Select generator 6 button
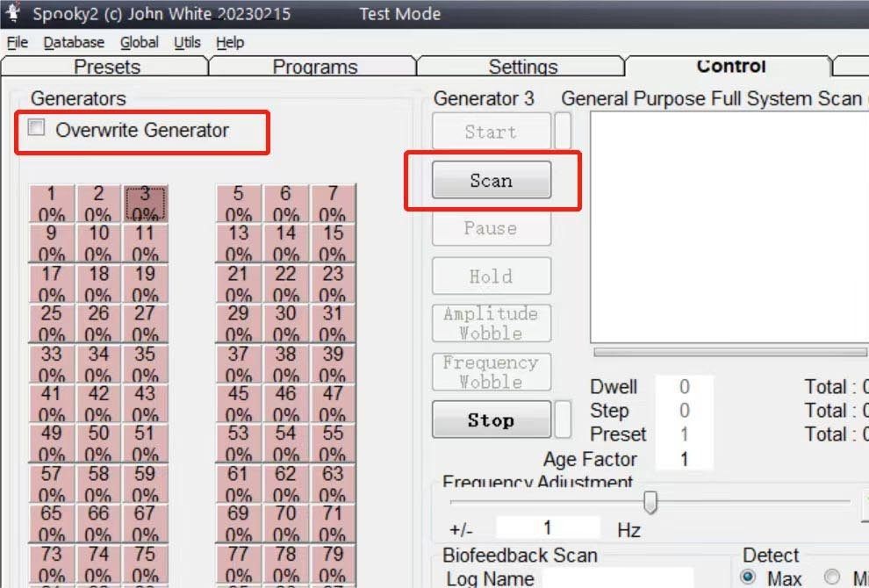This screenshot has width=869, height=588. (x=285, y=204)
